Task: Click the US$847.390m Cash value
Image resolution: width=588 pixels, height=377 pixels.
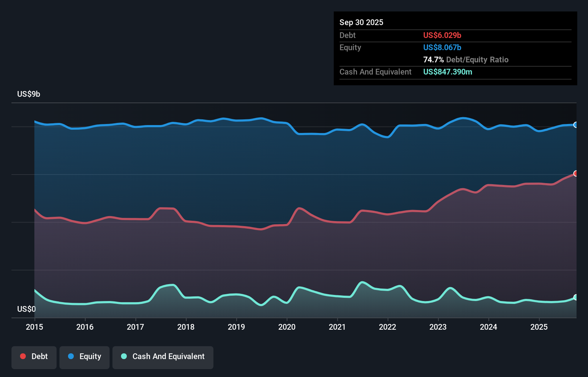Action: pos(448,72)
